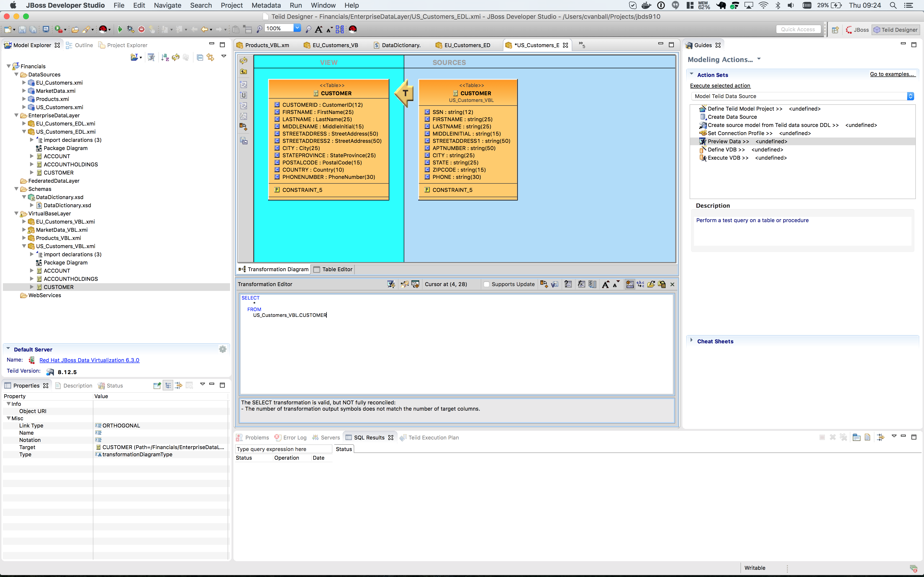The image size is (924, 577).
Task: Switch to the Table Editor tab
Action: 333,270
